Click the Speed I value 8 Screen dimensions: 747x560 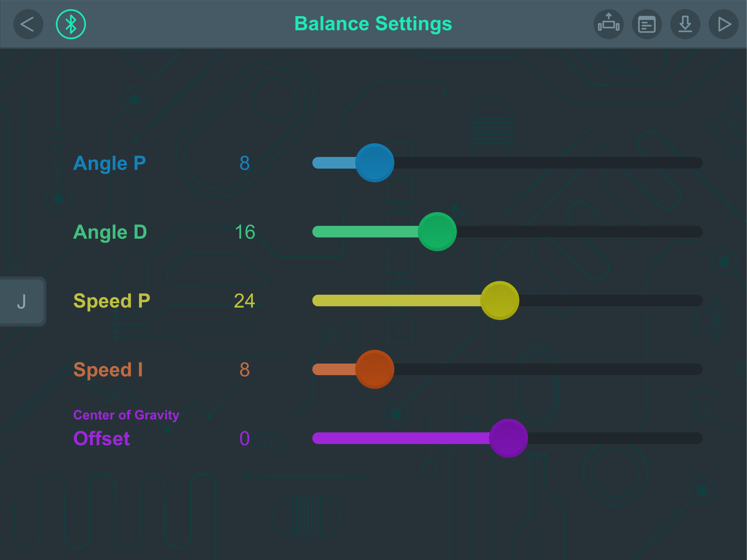pos(244,369)
